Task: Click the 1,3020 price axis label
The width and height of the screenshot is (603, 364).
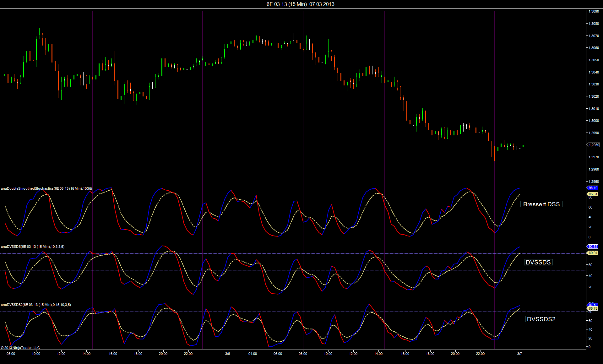Action: [x=594, y=96]
